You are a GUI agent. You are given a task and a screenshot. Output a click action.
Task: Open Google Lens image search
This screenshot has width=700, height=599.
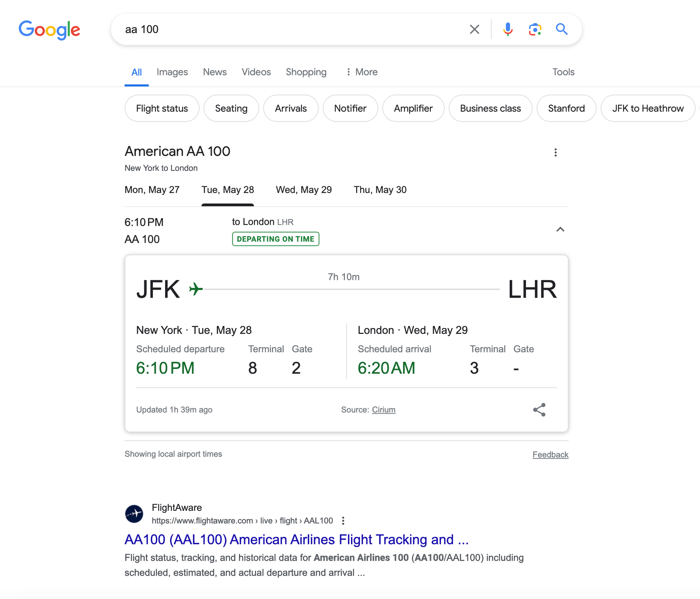click(x=535, y=29)
